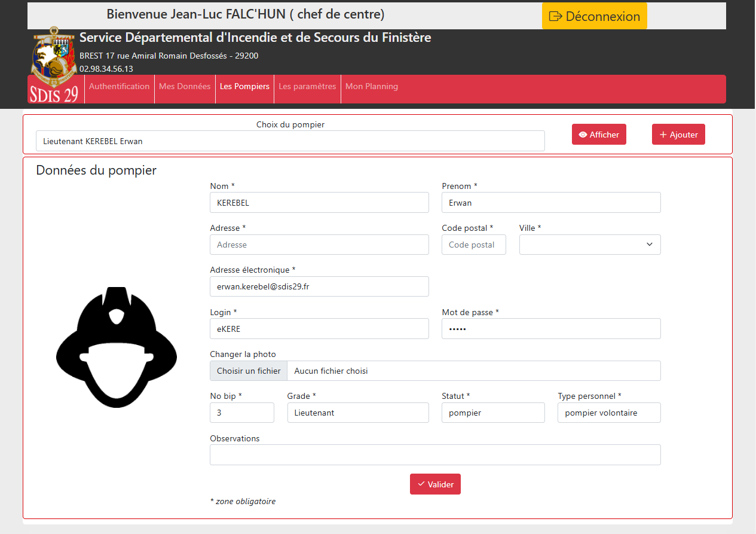Click the Nom field containing KEREBEL

(319, 203)
